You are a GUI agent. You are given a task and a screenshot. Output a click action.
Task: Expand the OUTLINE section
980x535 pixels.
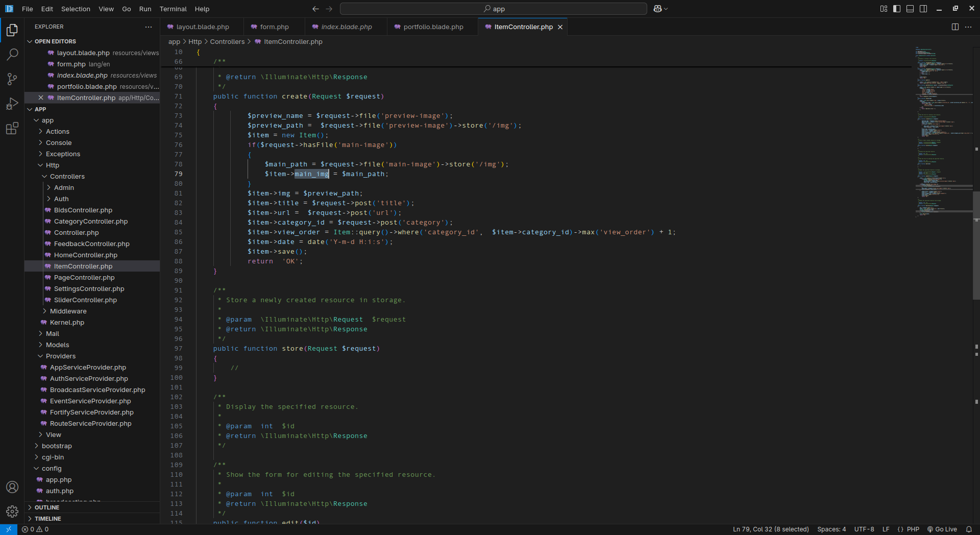point(47,507)
